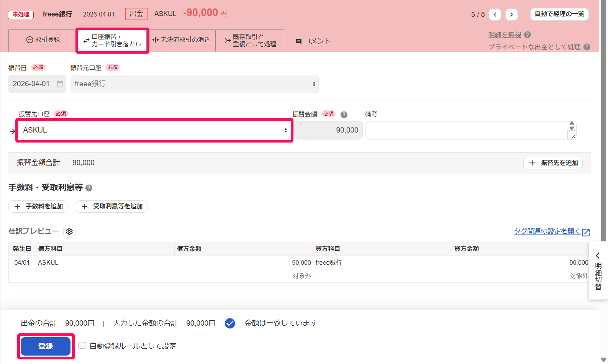Go to previous statement with left chevron
Viewport: 608px width, 364px height.
(495, 15)
